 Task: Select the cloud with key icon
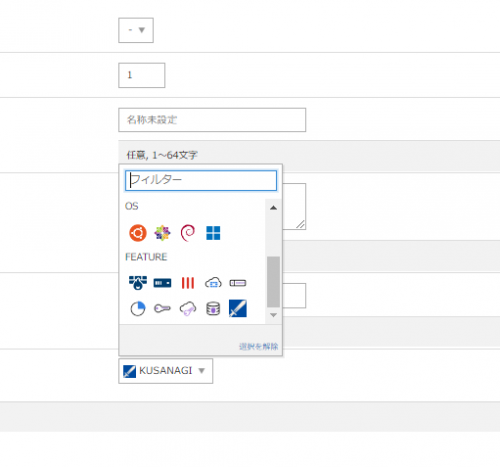(x=188, y=309)
